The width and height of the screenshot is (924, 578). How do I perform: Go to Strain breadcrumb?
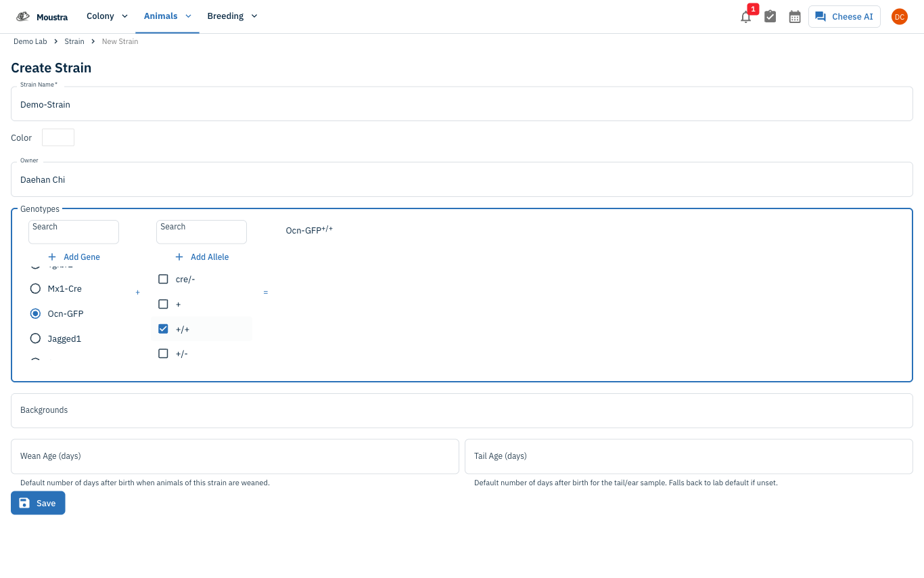click(74, 41)
